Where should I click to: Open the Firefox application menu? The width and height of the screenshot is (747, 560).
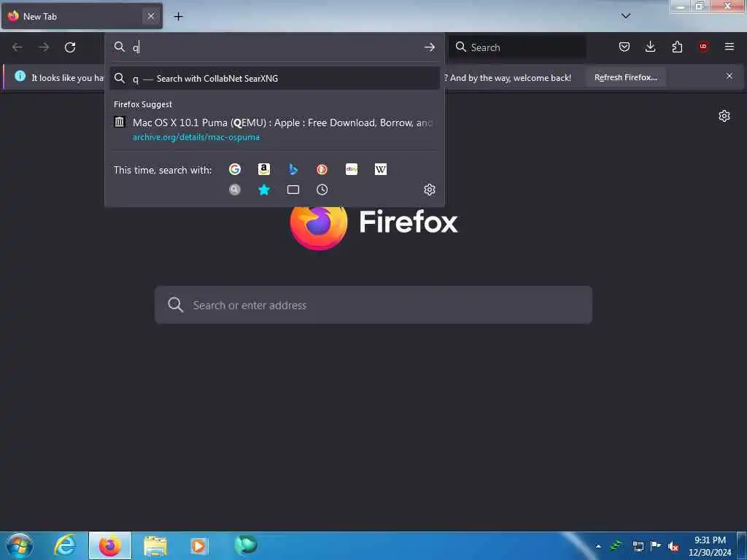pyautogui.click(x=729, y=47)
